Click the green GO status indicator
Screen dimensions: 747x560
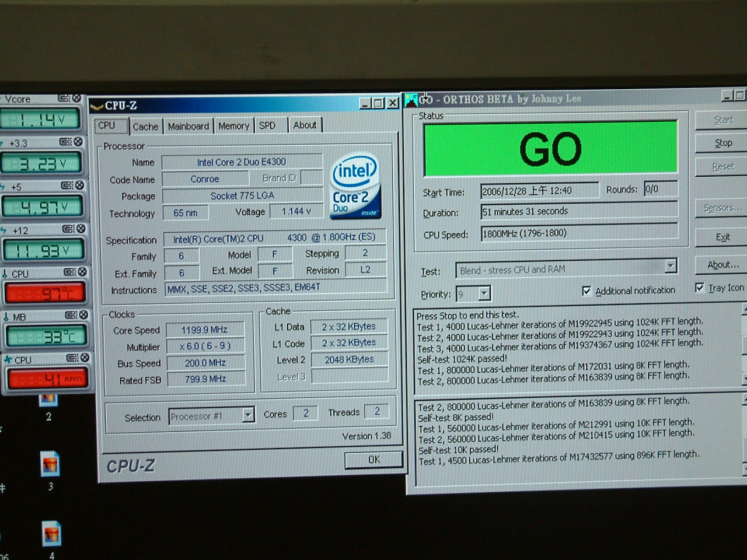550,148
